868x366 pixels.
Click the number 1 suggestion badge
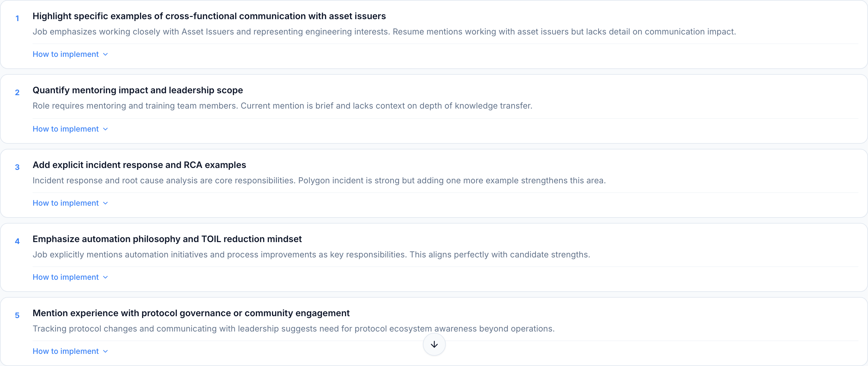click(17, 19)
